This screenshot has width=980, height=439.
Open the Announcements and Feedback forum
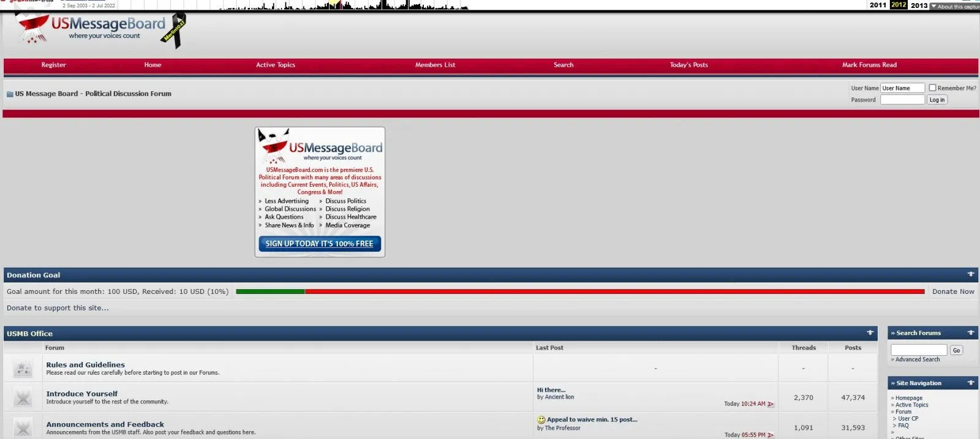point(105,424)
